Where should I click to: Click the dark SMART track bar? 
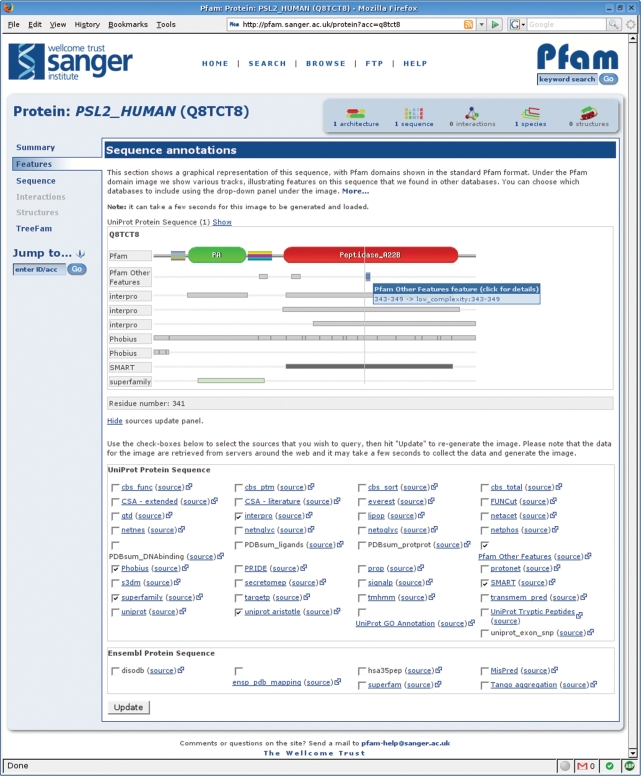tap(369, 366)
